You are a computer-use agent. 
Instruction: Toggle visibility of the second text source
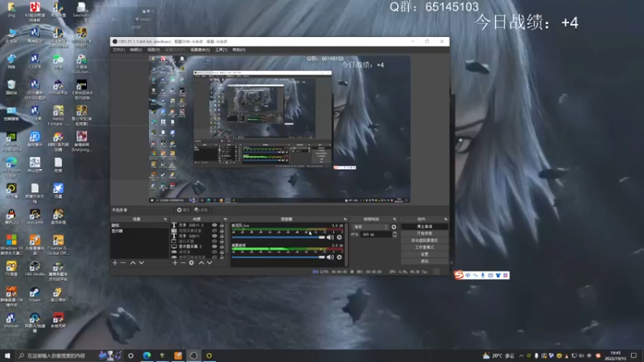[214, 236]
